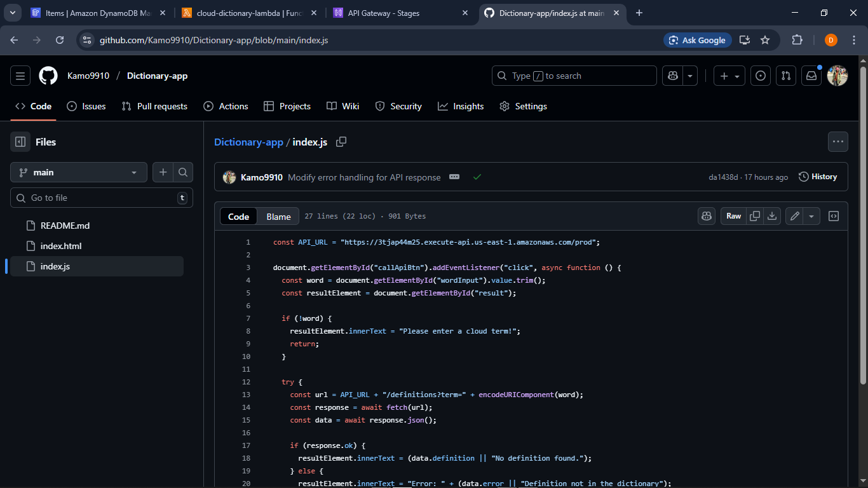Open the pull requests icon near profile
The image size is (868, 488).
pos(786,75)
